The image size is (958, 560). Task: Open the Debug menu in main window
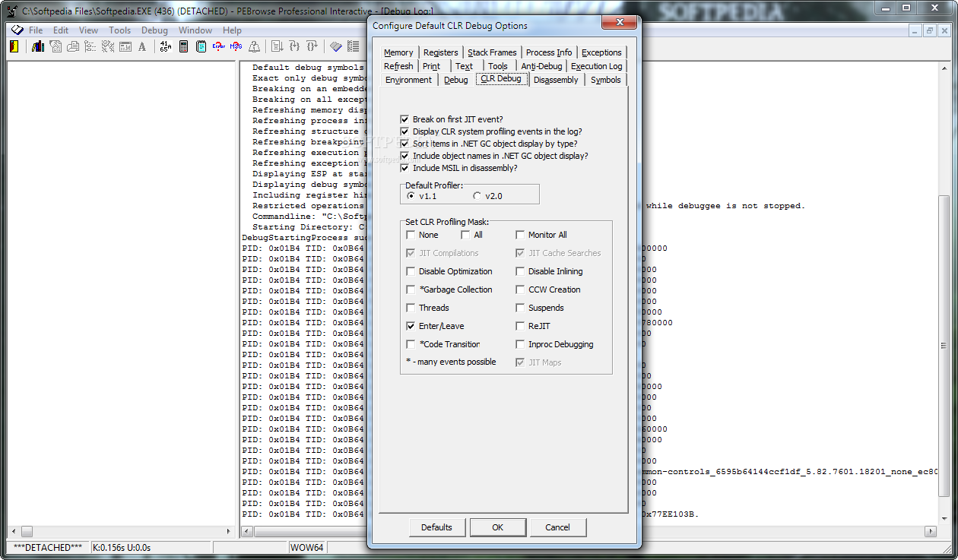(x=154, y=30)
